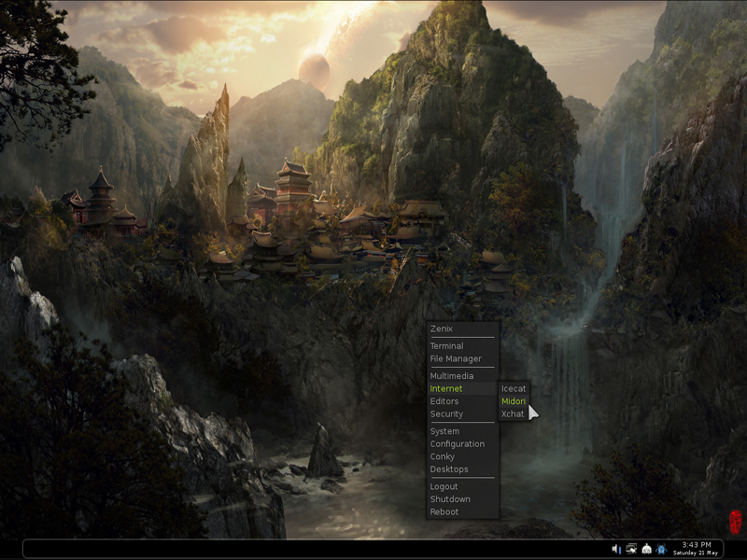Launch Icecat from the Internet submenu
Image resolution: width=747 pixels, height=560 pixels.
pos(514,388)
